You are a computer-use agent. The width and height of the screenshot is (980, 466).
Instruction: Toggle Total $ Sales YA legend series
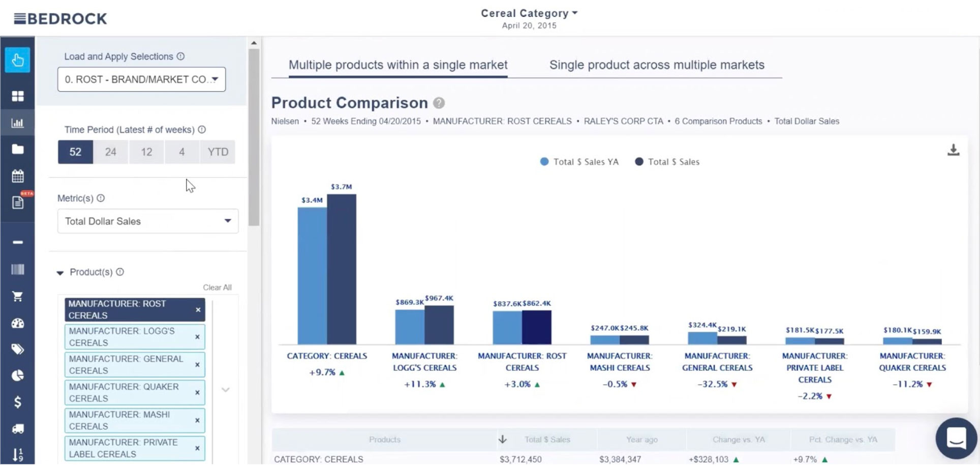tap(579, 162)
